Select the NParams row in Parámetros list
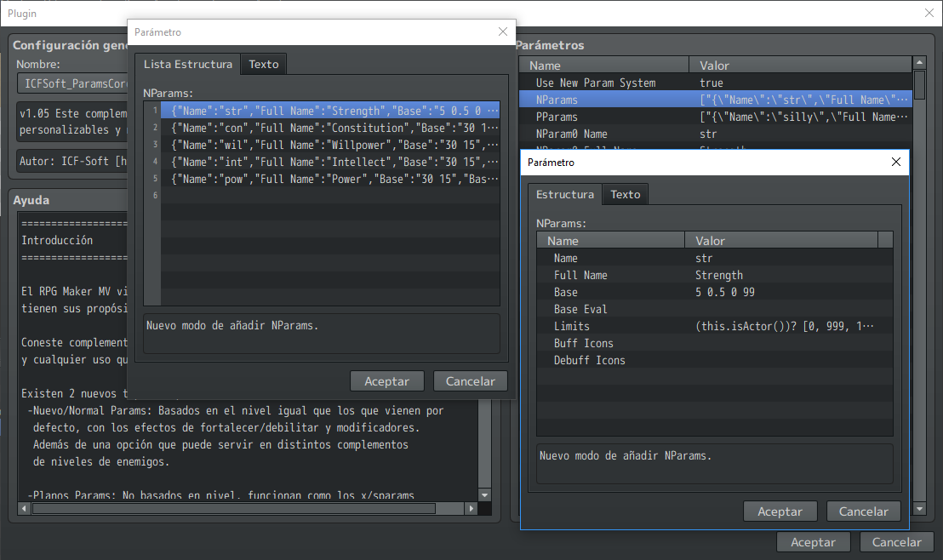This screenshot has width=943, height=560. click(x=716, y=100)
